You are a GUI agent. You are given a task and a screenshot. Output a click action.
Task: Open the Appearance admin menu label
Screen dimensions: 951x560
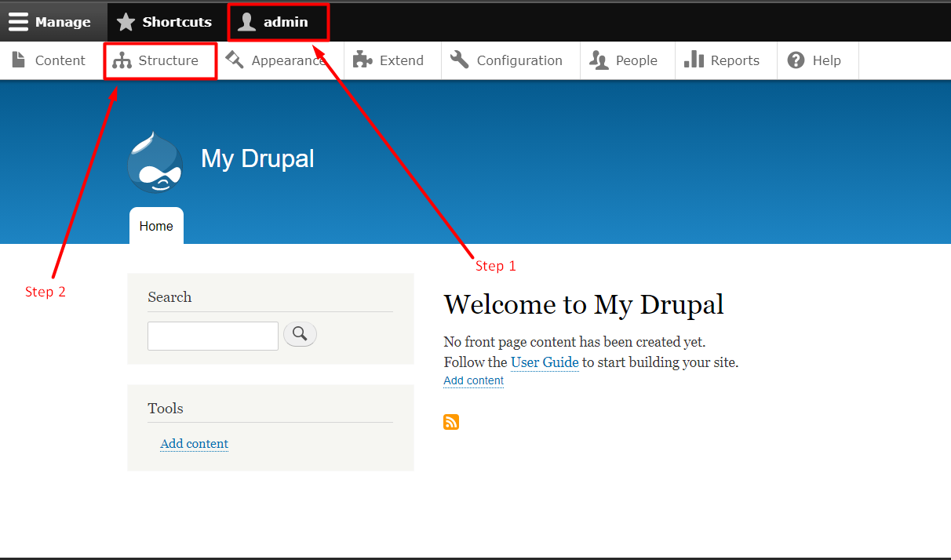[x=289, y=60]
